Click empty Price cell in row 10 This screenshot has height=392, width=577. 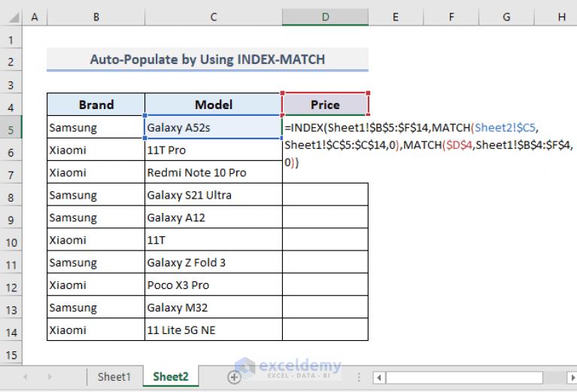coord(325,239)
